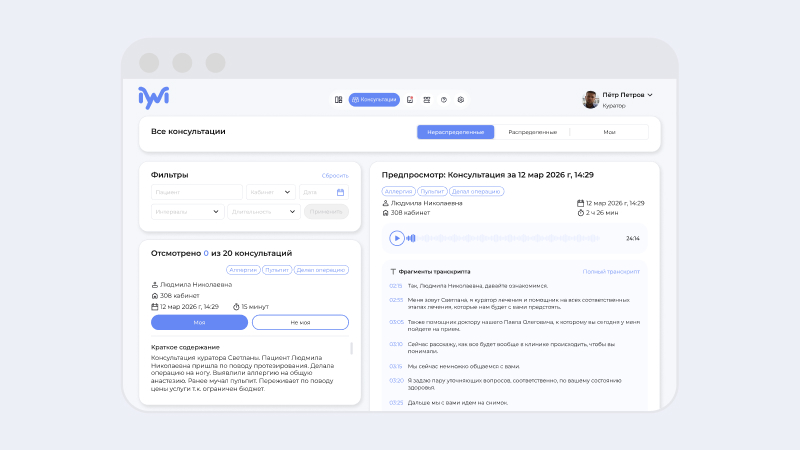
Task: Click the audio duration 24:14
Action: [633, 238]
